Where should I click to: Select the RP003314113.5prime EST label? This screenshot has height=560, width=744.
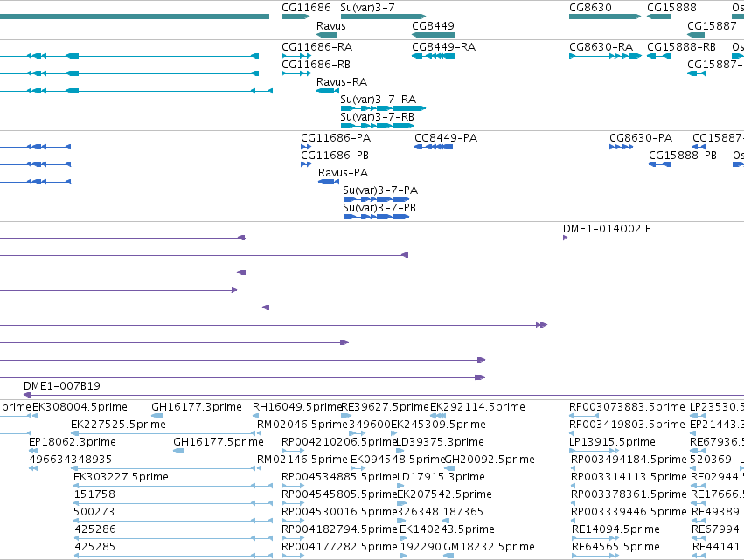[629, 477]
